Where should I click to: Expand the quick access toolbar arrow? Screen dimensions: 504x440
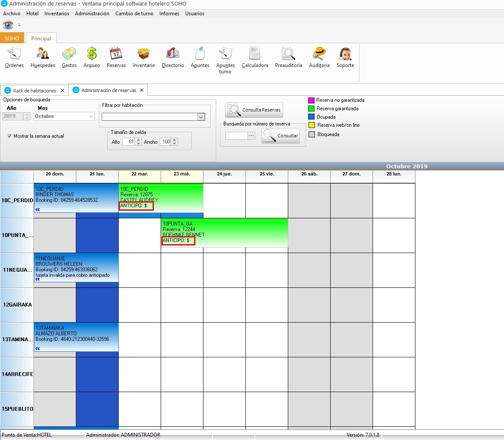coord(19,25)
